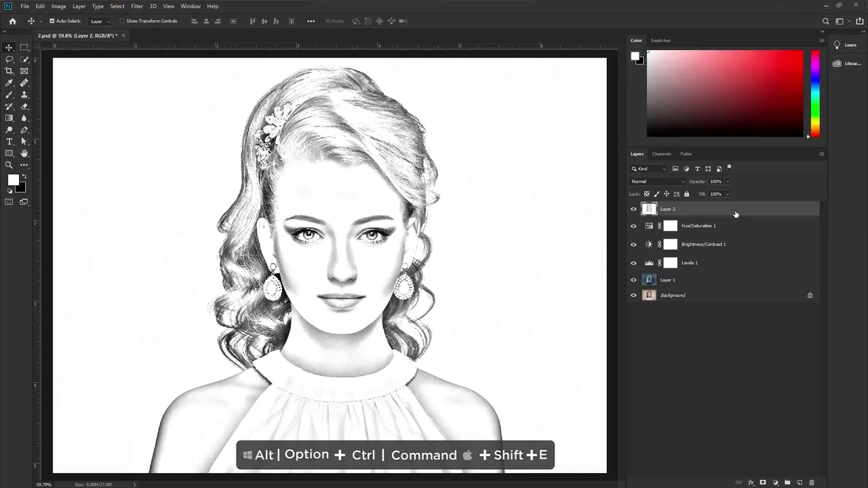Hide the Hue/Saturation 1 layer
The image size is (868, 488).
pos(634,226)
